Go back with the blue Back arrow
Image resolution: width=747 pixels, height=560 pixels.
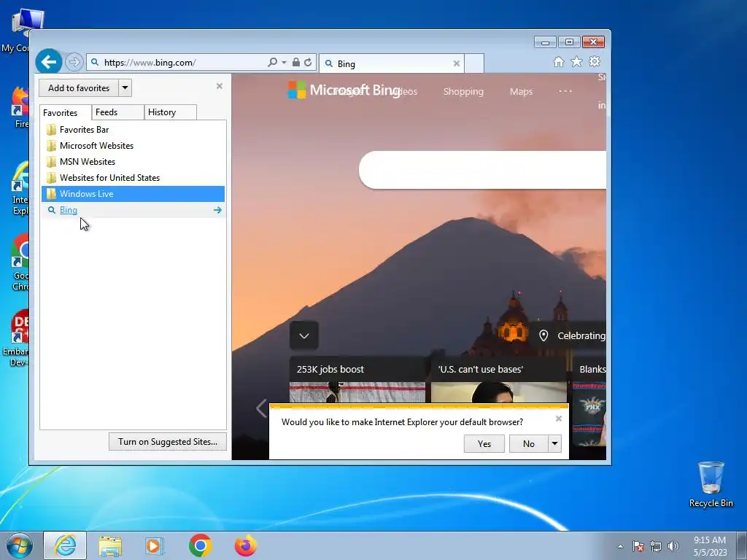coord(49,62)
